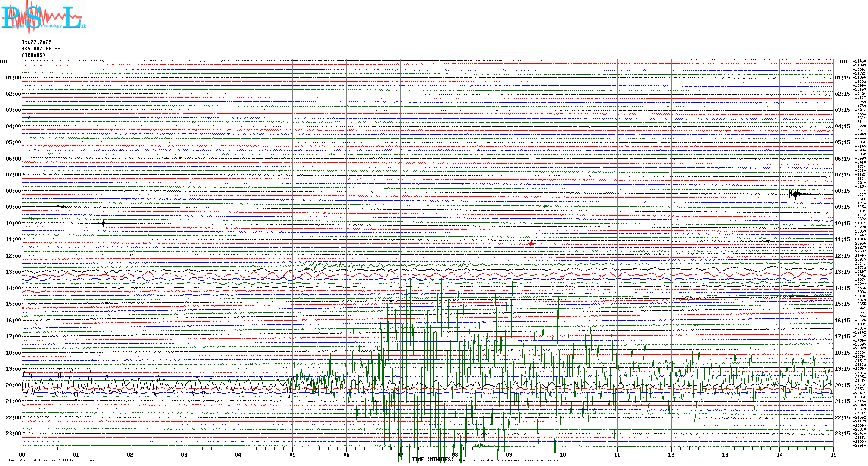Image resolution: width=868 pixels, height=466 pixels.
Task: Click the Oct27,2025 date label
Action: pos(36,42)
